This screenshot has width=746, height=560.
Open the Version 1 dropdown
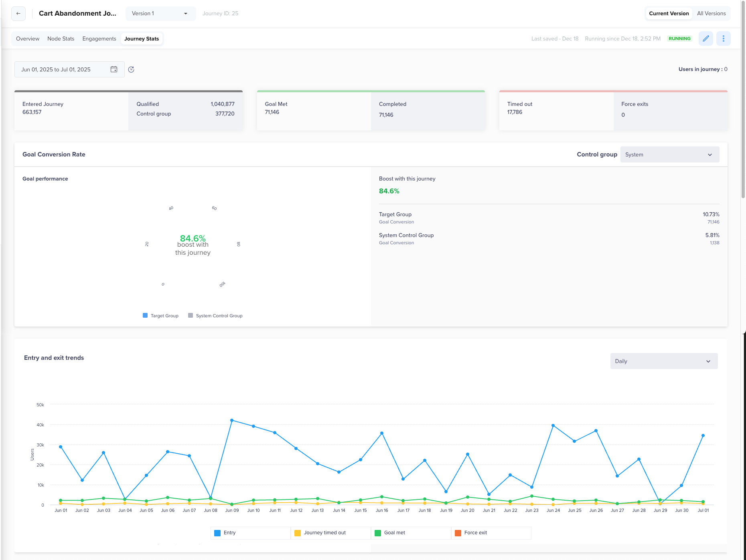(x=160, y=14)
